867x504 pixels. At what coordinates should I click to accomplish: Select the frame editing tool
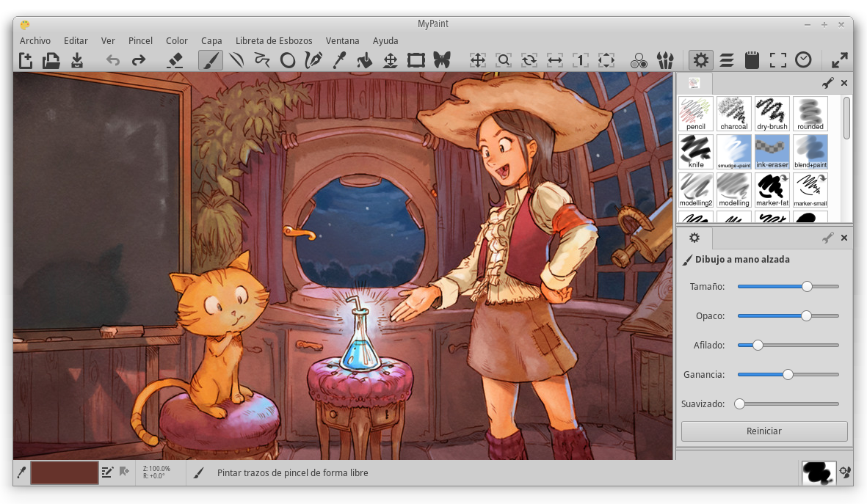click(x=416, y=60)
